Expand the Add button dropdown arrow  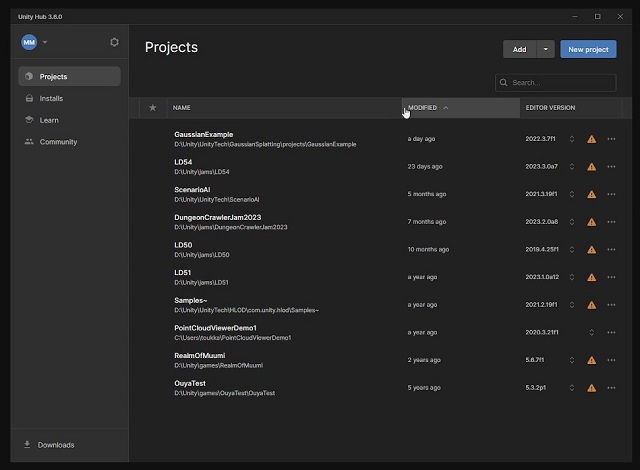(x=545, y=49)
